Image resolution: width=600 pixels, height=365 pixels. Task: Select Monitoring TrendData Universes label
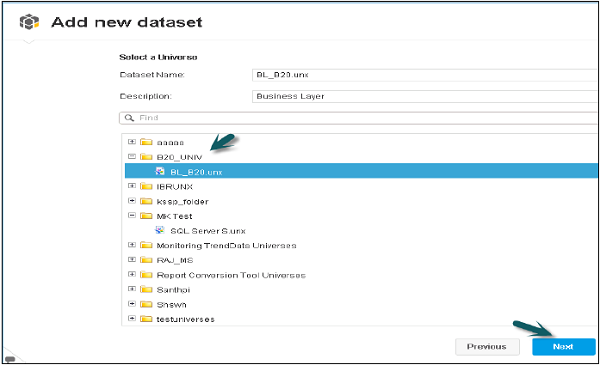tap(227, 246)
